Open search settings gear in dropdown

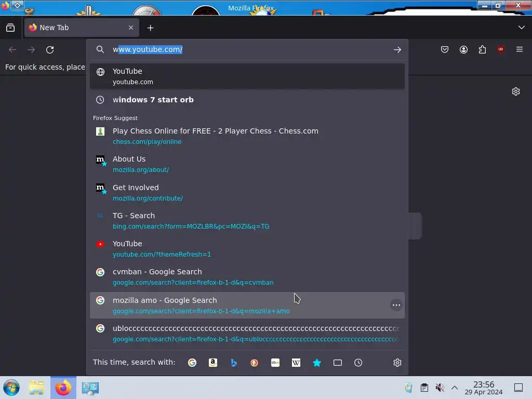397,363
